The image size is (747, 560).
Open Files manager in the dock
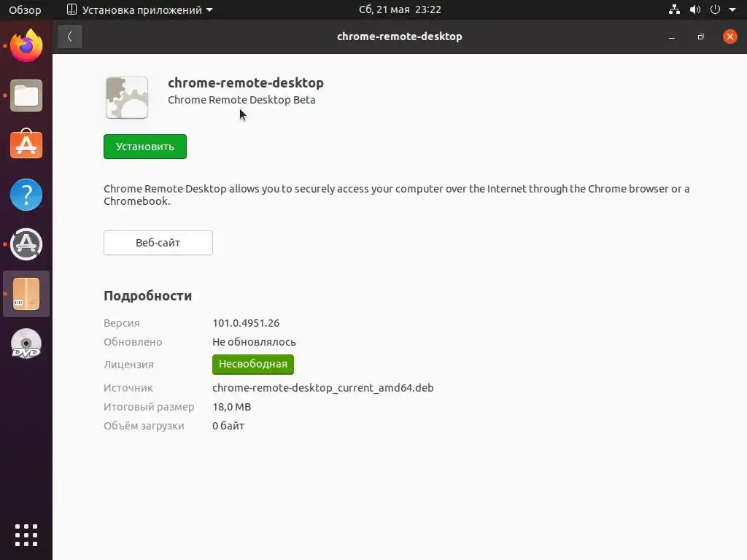click(26, 96)
